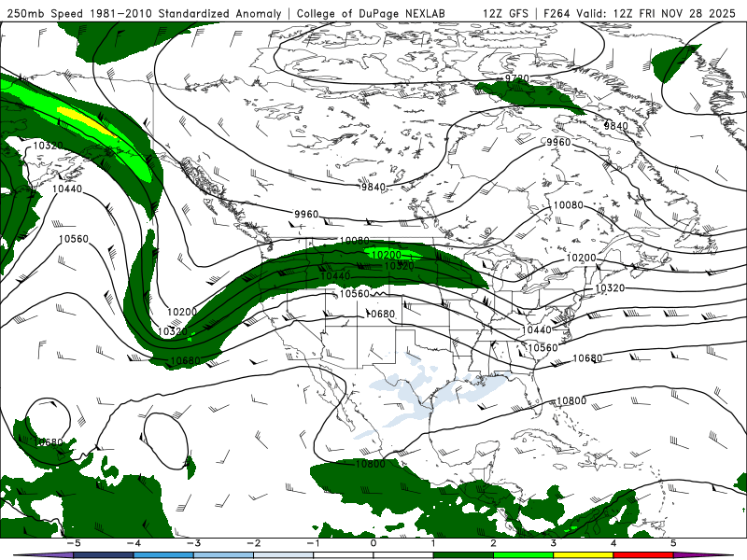Click the '9960' contour label over Quebec

[558, 143]
